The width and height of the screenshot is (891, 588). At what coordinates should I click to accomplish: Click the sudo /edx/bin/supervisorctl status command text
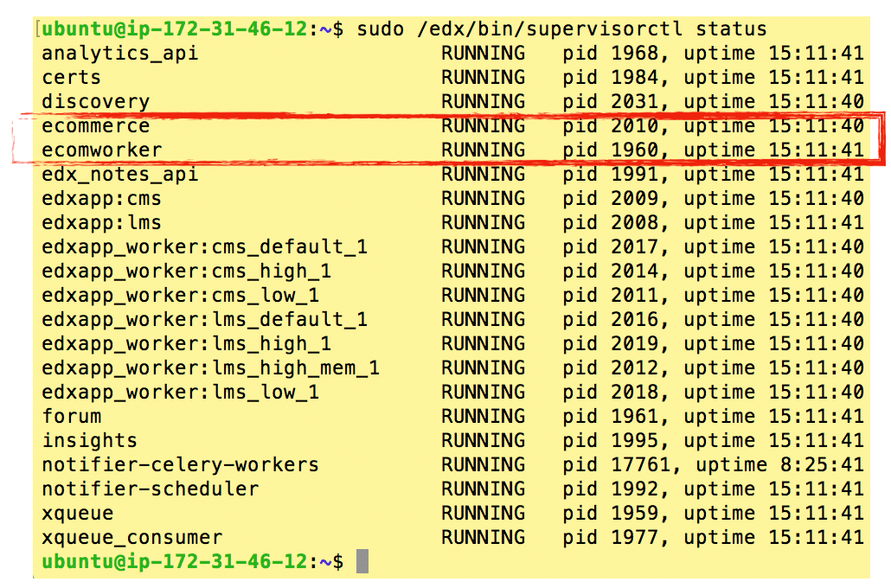pyautogui.click(x=562, y=29)
